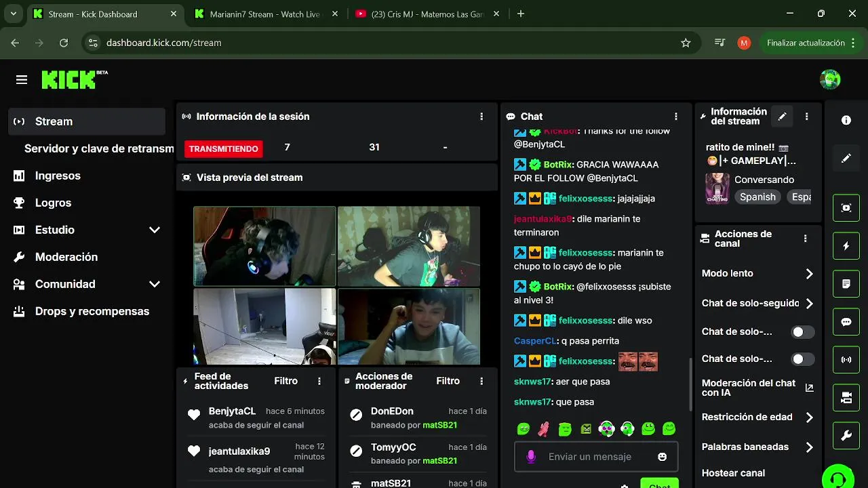Open the profile avatar menu in Kick header
The image size is (868, 488).
830,79
